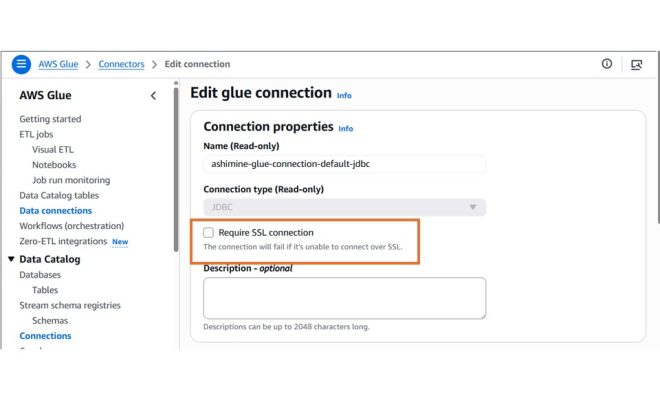Go to Connectors breadcrumb link
660x400 pixels.
(x=121, y=64)
